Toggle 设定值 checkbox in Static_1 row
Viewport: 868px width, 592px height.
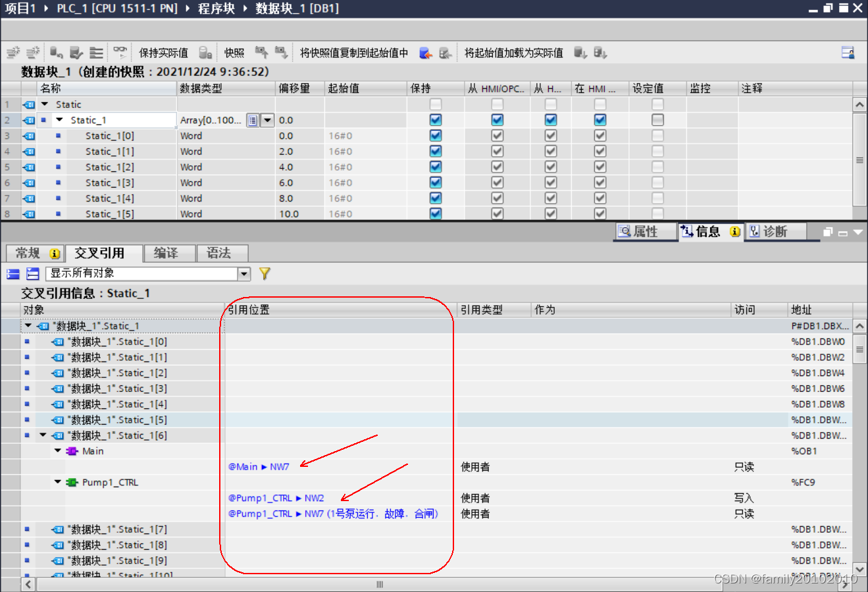657,120
